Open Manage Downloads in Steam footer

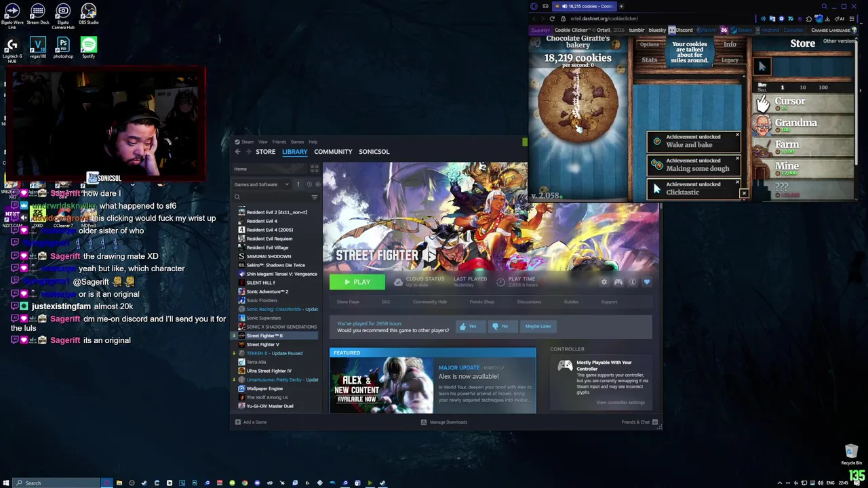(x=444, y=422)
